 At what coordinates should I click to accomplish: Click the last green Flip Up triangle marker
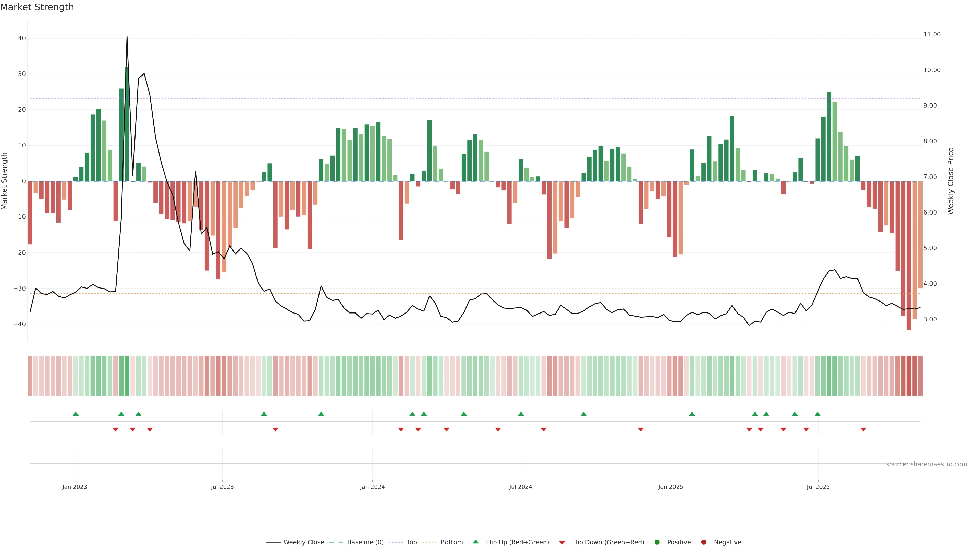(817, 414)
